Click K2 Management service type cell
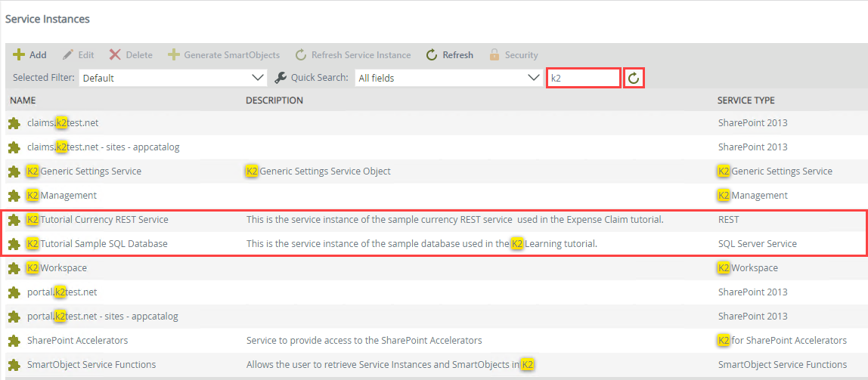 (753, 196)
